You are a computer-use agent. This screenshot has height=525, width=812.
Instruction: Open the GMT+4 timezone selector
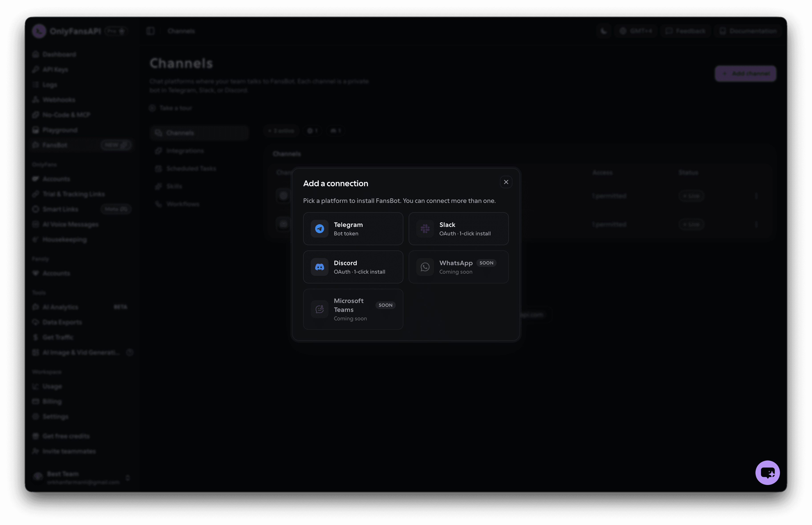(x=636, y=31)
